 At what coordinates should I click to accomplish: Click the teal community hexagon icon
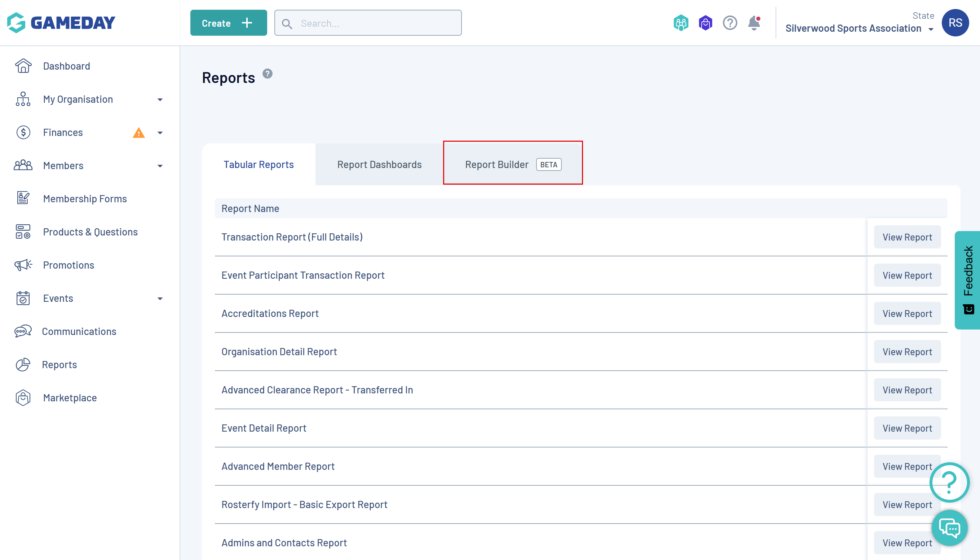[x=680, y=23]
